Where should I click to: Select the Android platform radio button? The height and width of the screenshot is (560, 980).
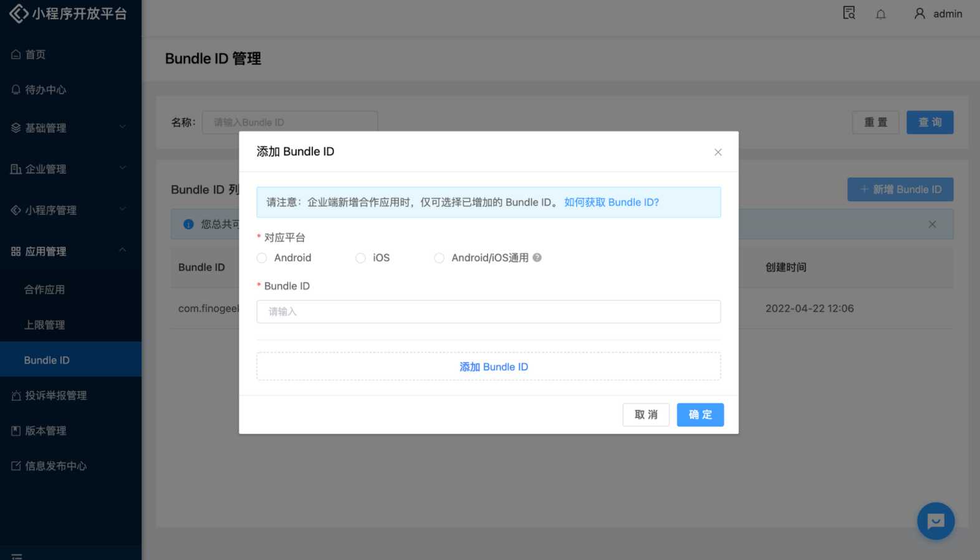coord(262,258)
